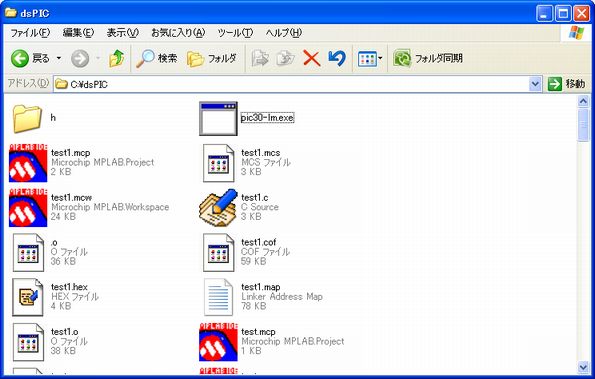Viewport: 595px width, 379px height.
Task: Delete with the red X icon
Action: pyautogui.click(x=312, y=58)
